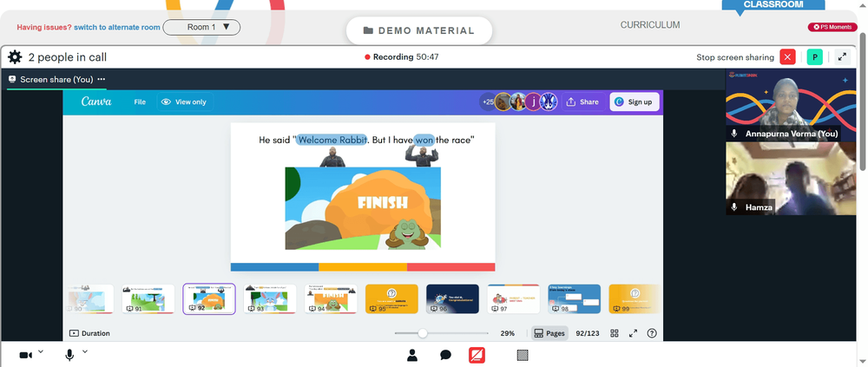Adjust the Canva zoom slider handle
Viewport: 868px width, 367px height.
coord(423,333)
